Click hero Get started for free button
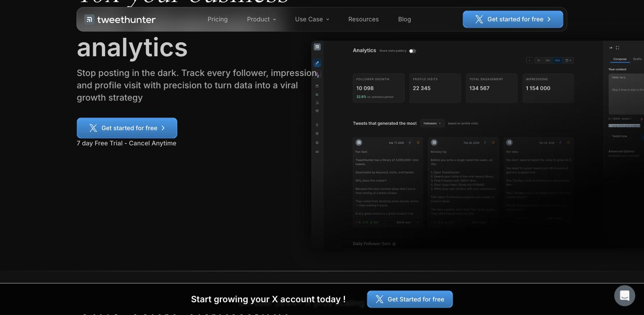The image size is (644, 315). [x=127, y=128]
